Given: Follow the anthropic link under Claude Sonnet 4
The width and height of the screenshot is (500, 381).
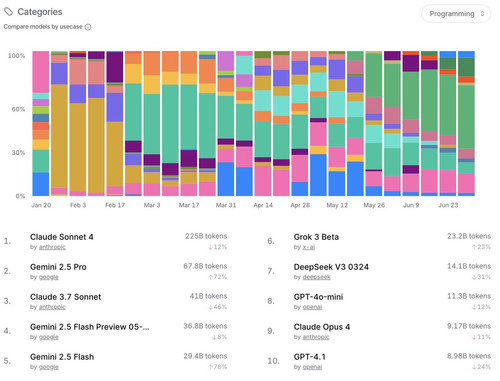Looking at the screenshot, I should tap(52, 247).
